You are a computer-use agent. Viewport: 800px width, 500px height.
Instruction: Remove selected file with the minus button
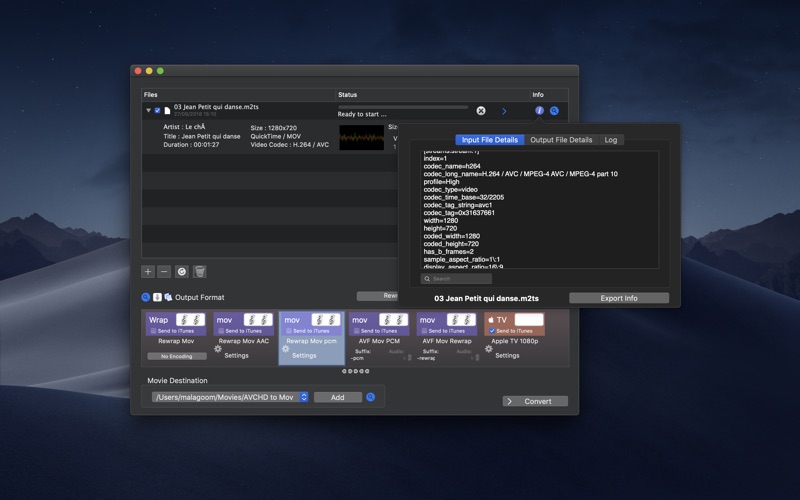(x=164, y=271)
